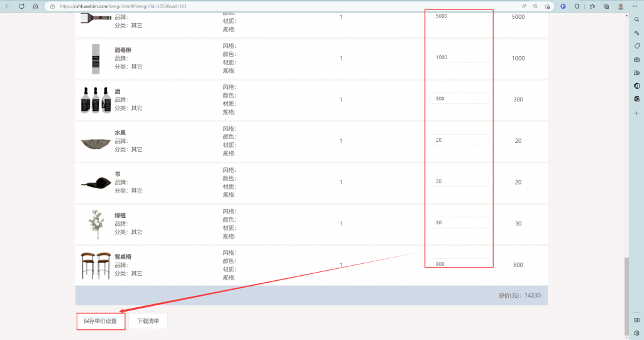The image size is (644, 340).
Task: Select the 水果 product name
Action: click(120, 132)
